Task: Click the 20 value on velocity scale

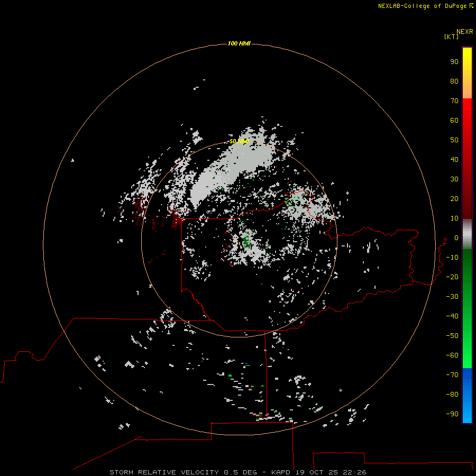Action: (454, 198)
